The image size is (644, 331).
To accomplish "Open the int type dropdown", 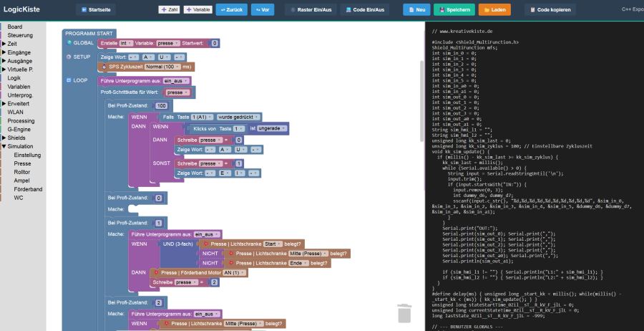I will click(126, 43).
